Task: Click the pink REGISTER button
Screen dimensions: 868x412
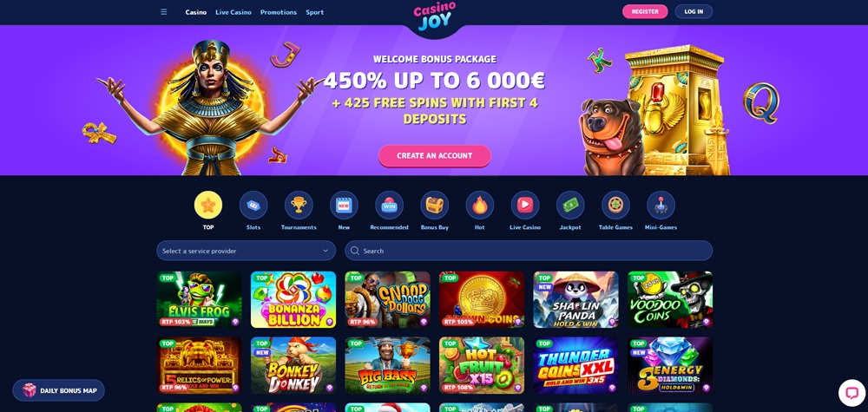Action: coord(645,11)
